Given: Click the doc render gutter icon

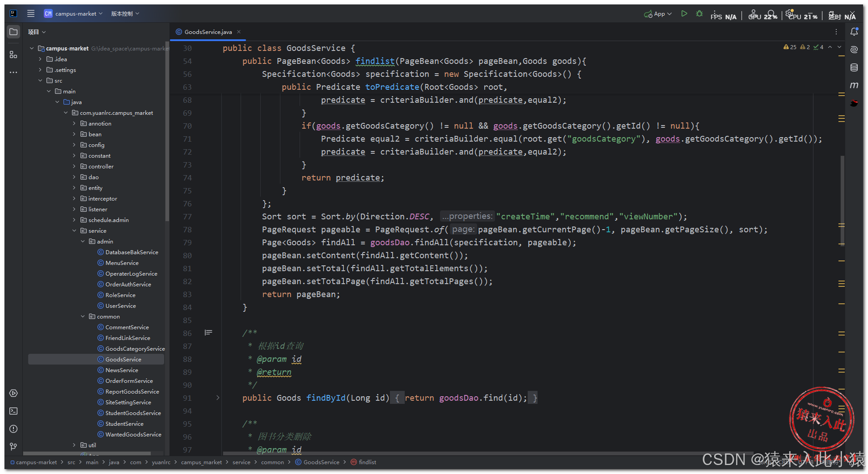Looking at the screenshot, I should (208, 332).
